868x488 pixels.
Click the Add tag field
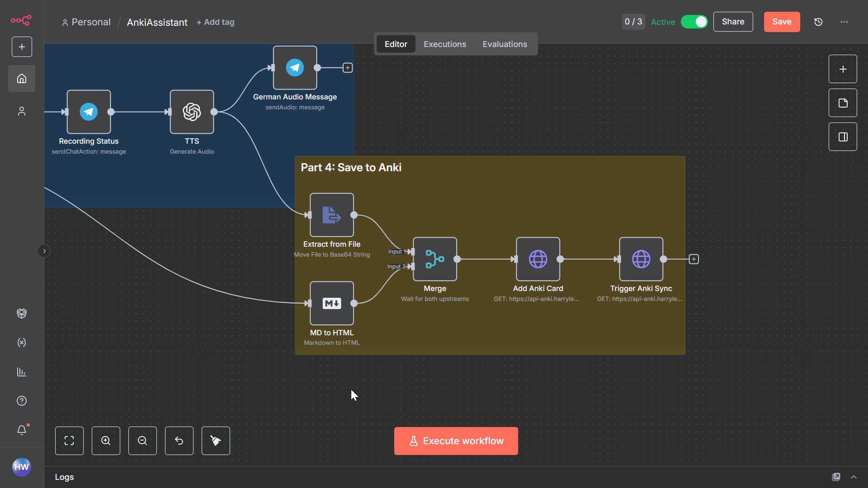point(216,22)
